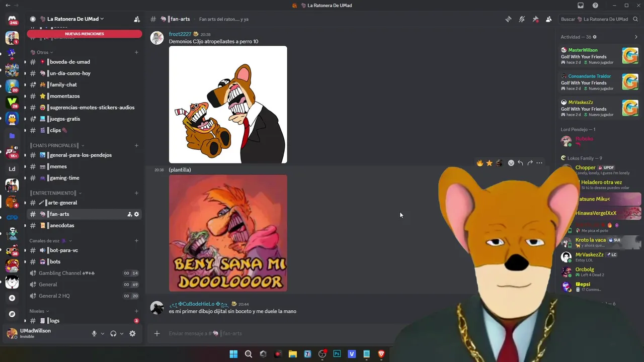Open anecdotas channel
644x362 pixels.
point(85,225)
